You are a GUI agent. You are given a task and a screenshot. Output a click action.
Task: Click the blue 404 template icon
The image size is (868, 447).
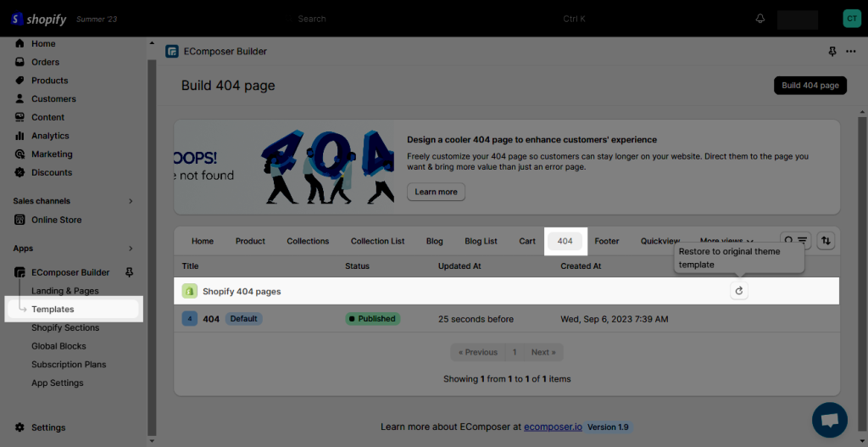(x=190, y=318)
